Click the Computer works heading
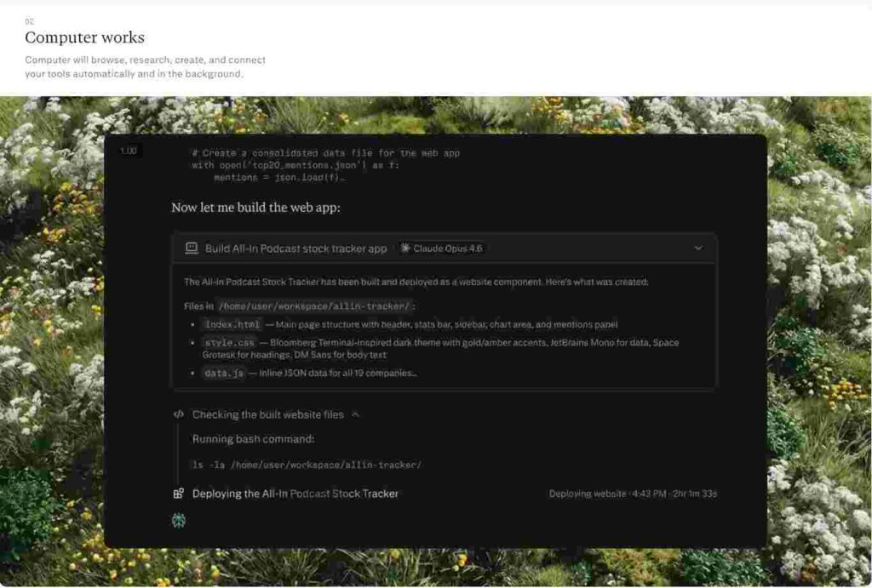The image size is (872, 588). 84,37
